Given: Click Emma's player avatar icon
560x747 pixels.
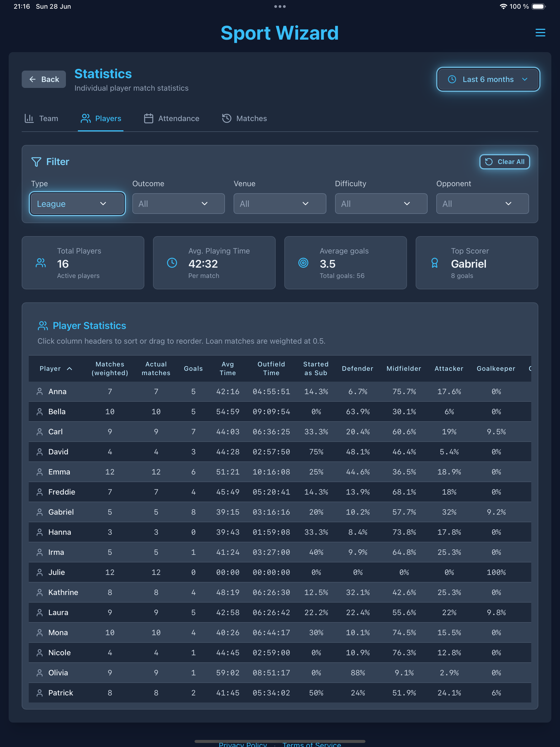Looking at the screenshot, I should click(40, 472).
